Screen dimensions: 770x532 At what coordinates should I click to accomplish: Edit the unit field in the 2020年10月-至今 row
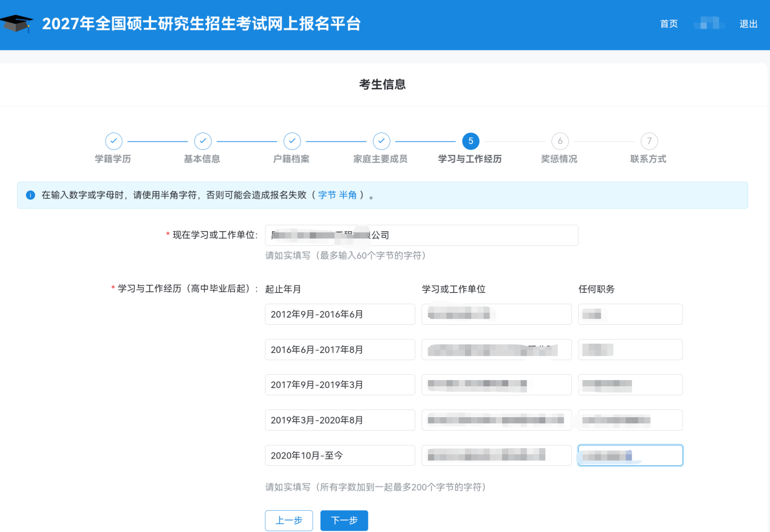(x=497, y=455)
